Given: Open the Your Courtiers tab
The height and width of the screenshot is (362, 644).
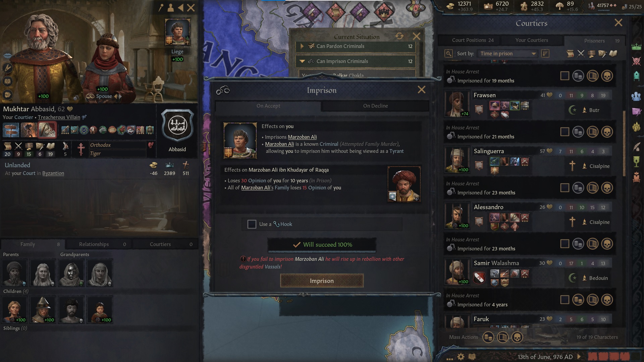Looking at the screenshot, I should click(532, 40).
